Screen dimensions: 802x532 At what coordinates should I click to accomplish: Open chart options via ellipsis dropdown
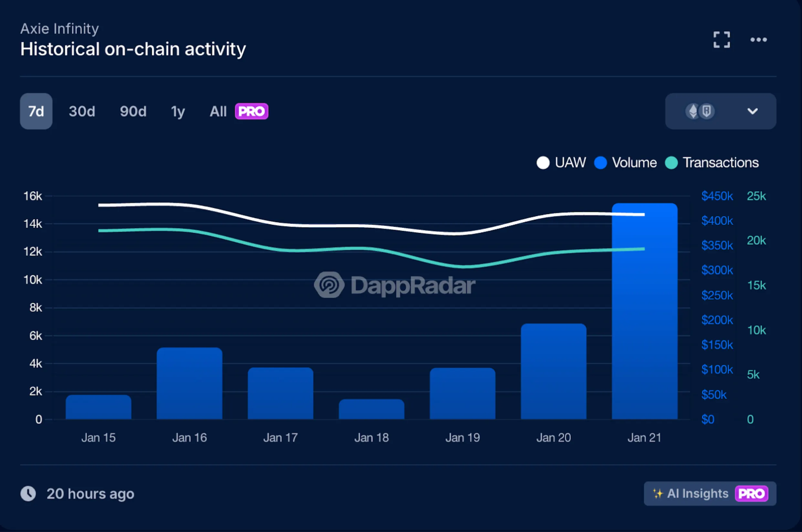click(x=758, y=39)
